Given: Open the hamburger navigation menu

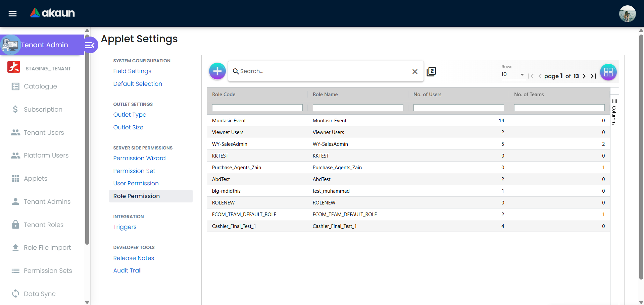Looking at the screenshot, I should point(12,13).
